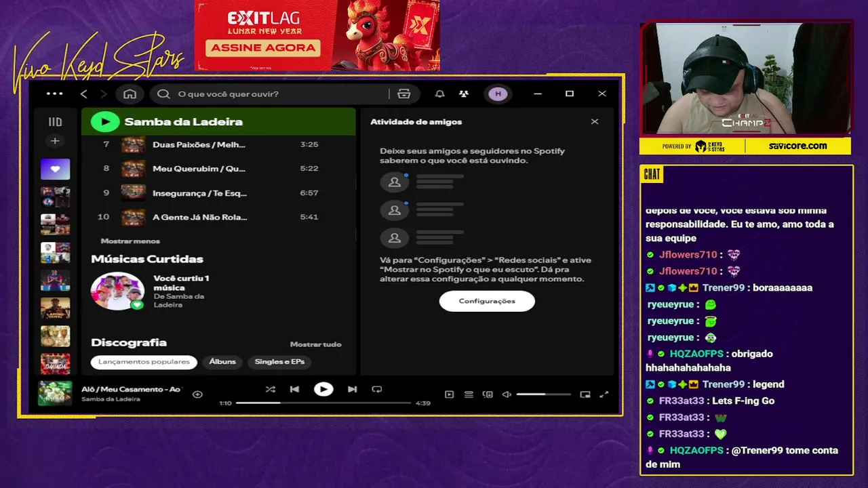868x488 pixels.
Task: Minimize the Spotify window
Action: 538,94
